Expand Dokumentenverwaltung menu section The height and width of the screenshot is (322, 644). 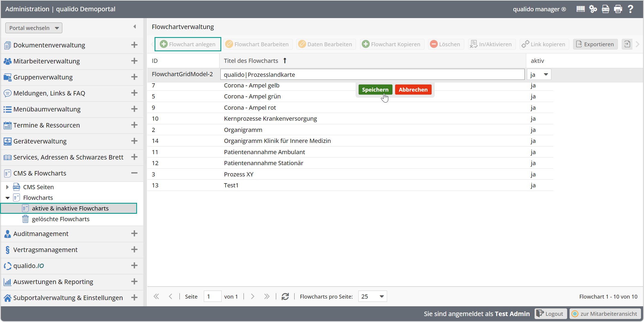[x=134, y=45]
